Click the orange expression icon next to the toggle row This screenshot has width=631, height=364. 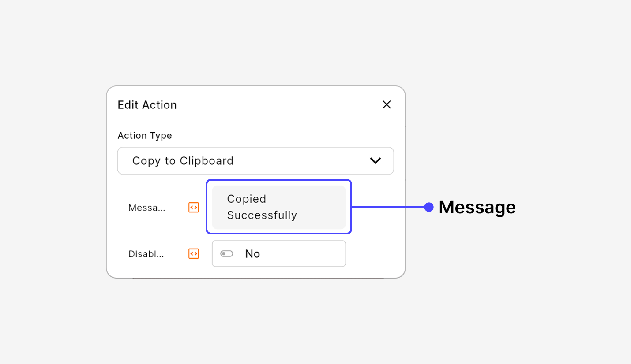point(193,253)
